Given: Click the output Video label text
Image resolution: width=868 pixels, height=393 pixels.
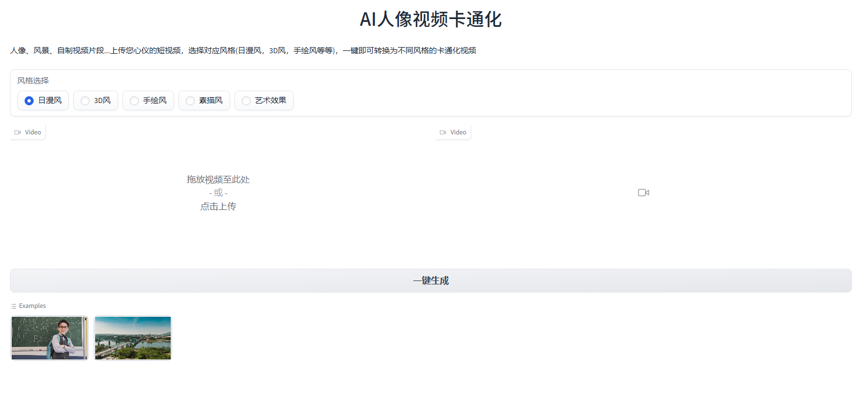Looking at the screenshot, I should point(458,133).
